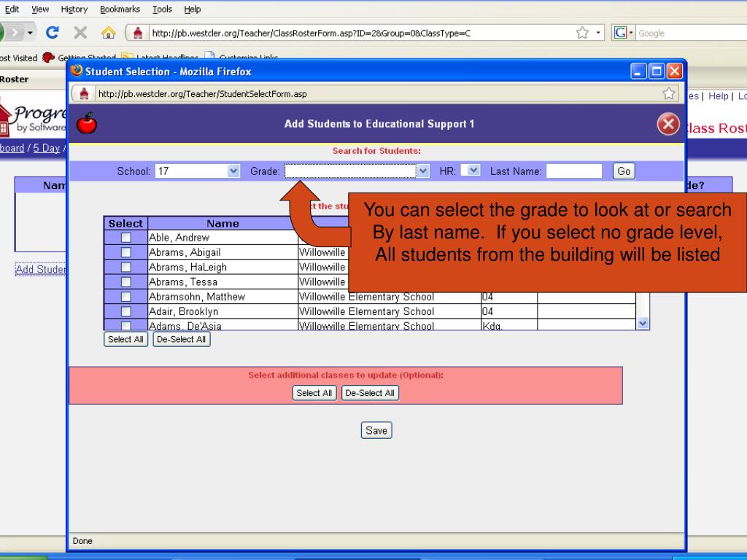Click Select All under the student list

pyautogui.click(x=125, y=339)
